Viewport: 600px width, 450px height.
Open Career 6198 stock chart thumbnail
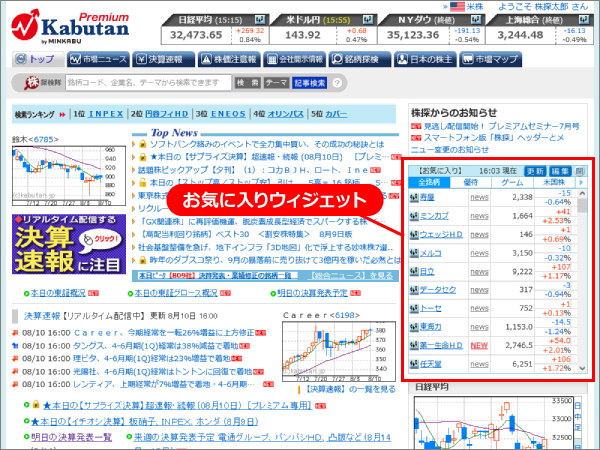click(339, 351)
